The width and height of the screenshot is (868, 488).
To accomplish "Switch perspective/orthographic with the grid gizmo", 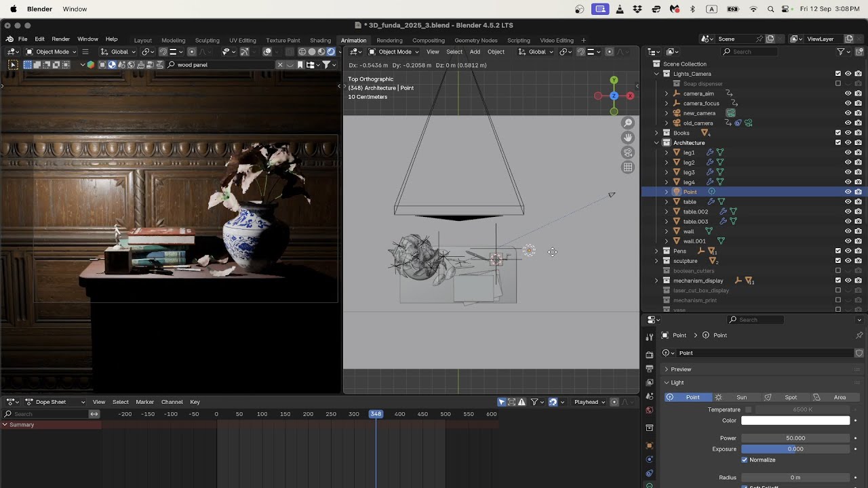I will tap(628, 167).
